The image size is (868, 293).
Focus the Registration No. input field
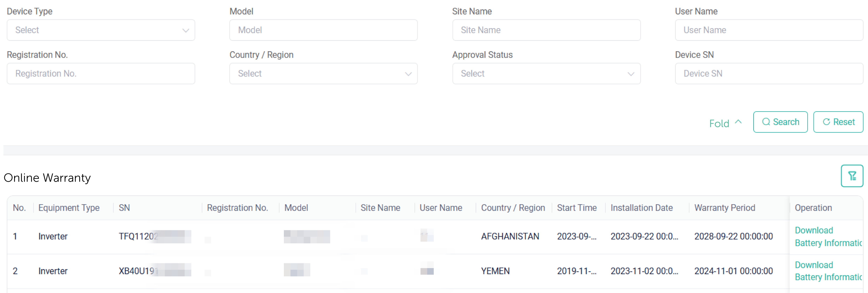101,73
